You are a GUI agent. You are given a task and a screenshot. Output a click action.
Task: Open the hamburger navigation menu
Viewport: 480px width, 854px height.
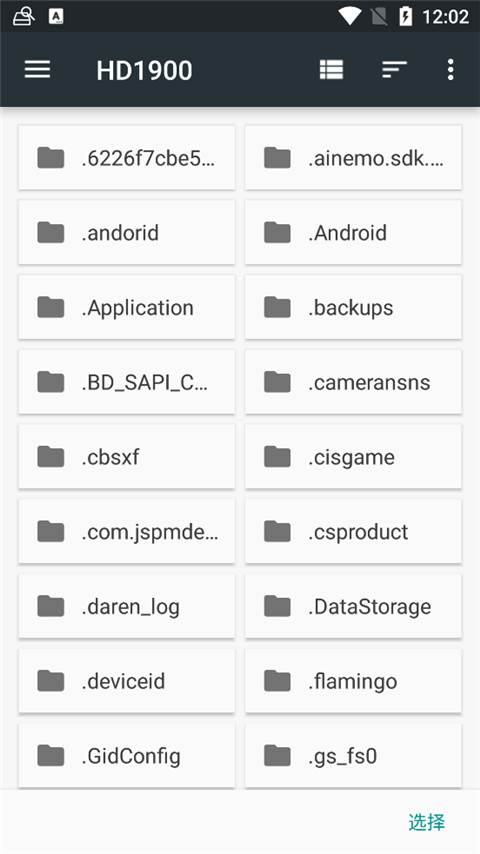coord(38,70)
